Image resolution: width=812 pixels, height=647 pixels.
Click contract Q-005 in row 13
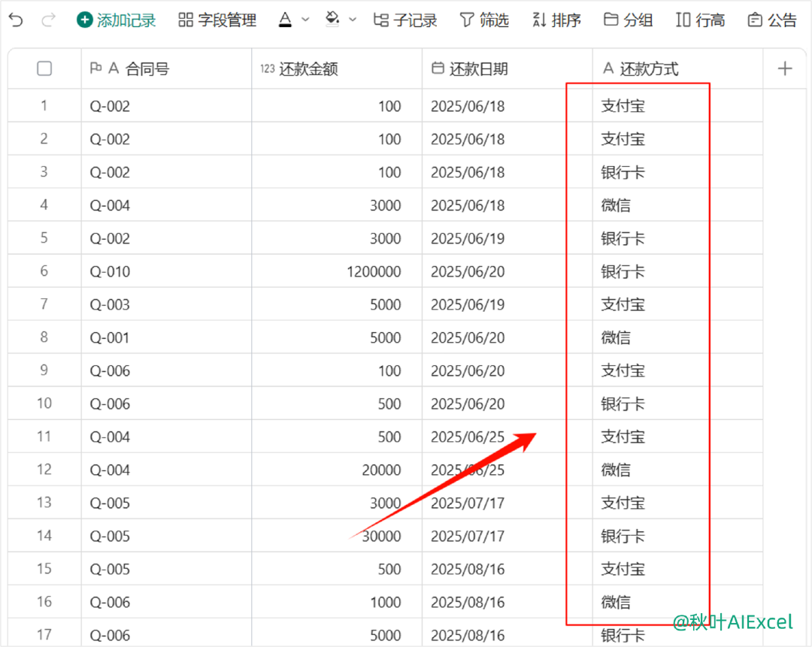(x=166, y=503)
